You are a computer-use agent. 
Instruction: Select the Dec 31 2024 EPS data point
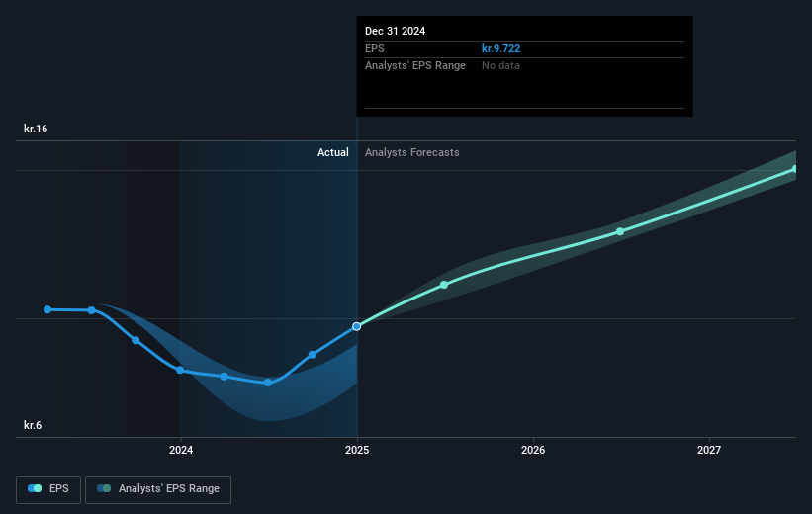tap(356, 326)
